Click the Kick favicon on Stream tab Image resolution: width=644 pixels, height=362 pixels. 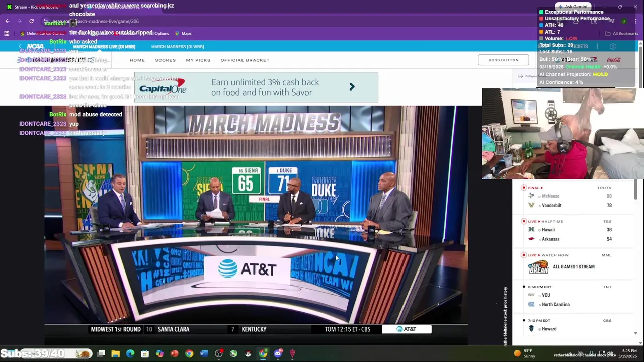[9, 7]
